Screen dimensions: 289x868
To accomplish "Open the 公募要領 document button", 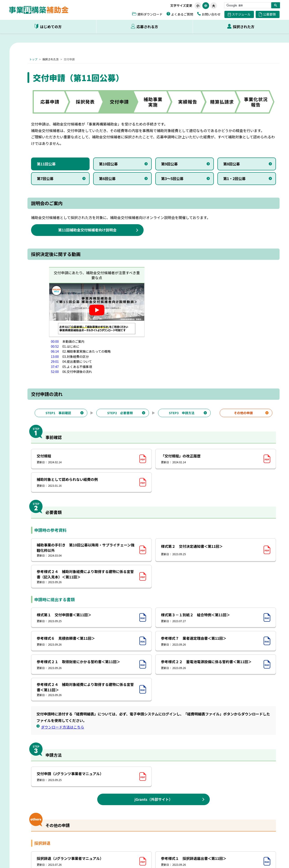I will click(x=267, y=14).
